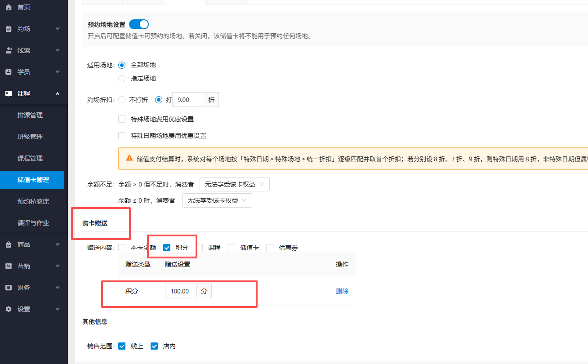Enable the 特殊场地费用优惠设置 checkbox

click(x=121, y=119)
